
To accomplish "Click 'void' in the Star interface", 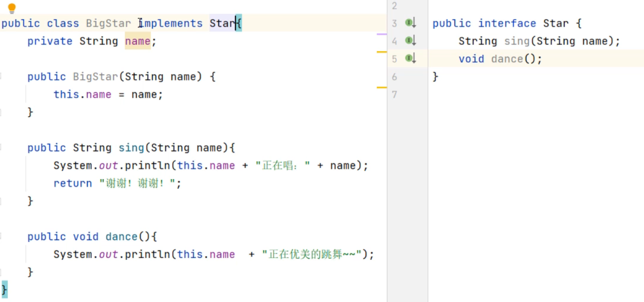I will click(471, 59).
